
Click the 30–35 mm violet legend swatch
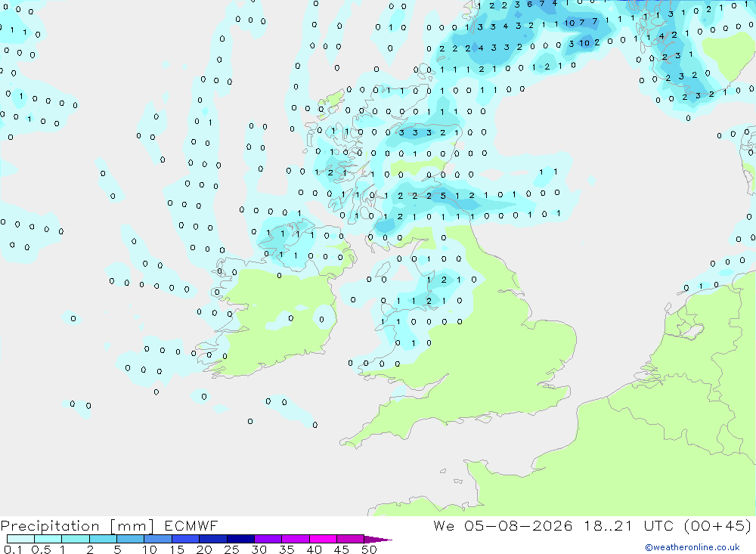coord(268,539)
